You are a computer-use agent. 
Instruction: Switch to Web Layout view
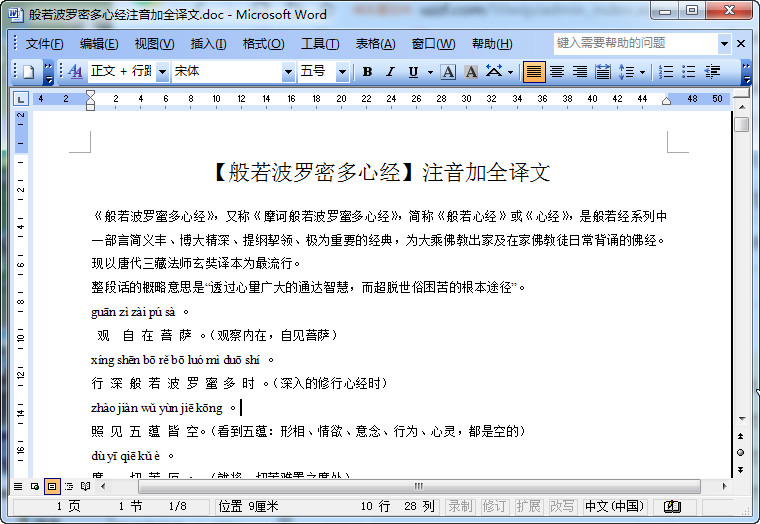pos(35,486)
